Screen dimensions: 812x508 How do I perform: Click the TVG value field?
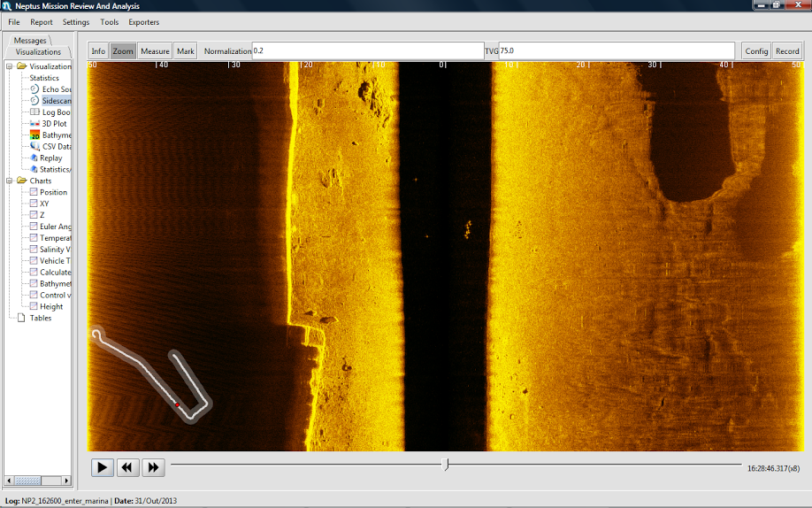tap(617, 50)
